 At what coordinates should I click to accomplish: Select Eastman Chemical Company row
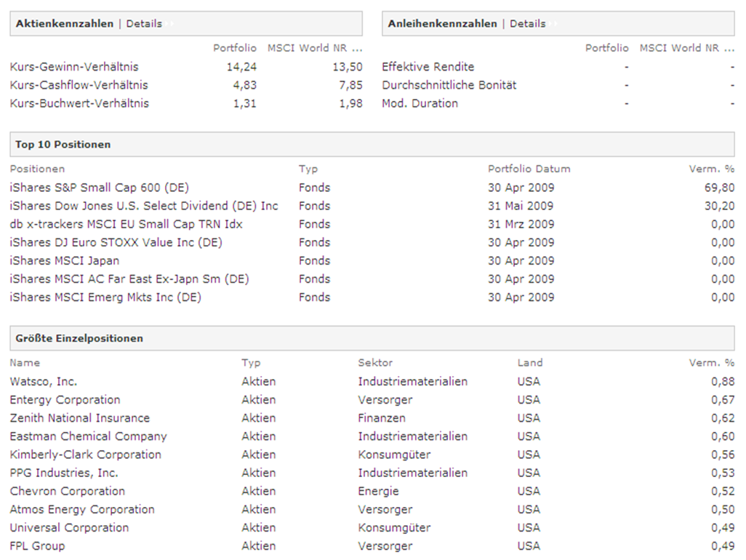pos(372,436)
